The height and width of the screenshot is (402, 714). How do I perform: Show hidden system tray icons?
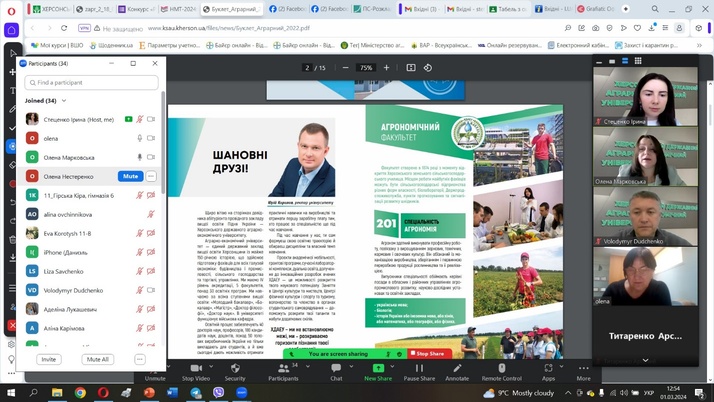tap(568, 392)
